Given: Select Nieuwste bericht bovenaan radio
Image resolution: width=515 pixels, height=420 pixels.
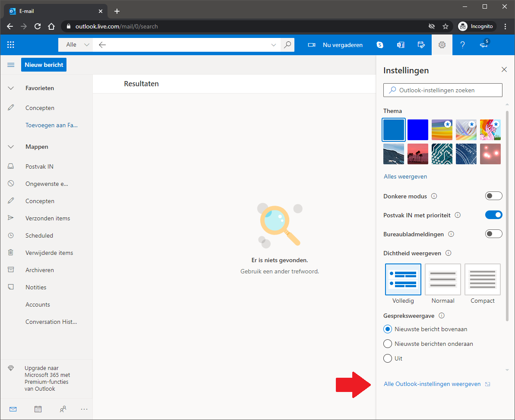Looking at the screenshot, I should pos(388,329).
